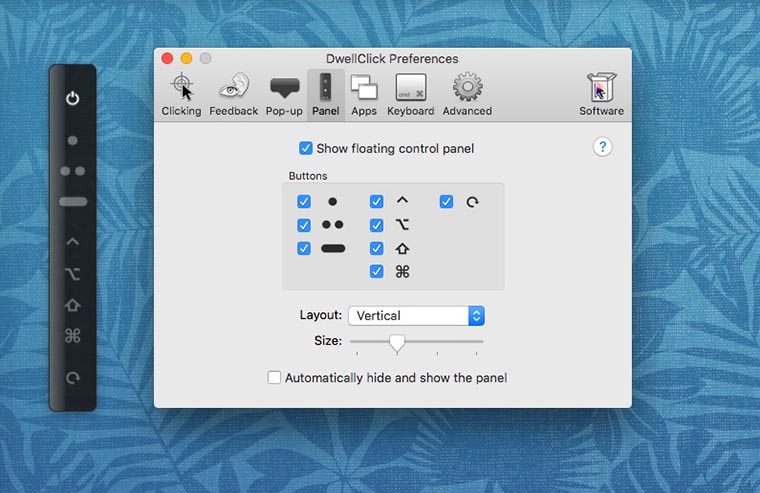Select the Panel preferences tab
The height and width of the screenshot is (493, 760).
point(326,95)
